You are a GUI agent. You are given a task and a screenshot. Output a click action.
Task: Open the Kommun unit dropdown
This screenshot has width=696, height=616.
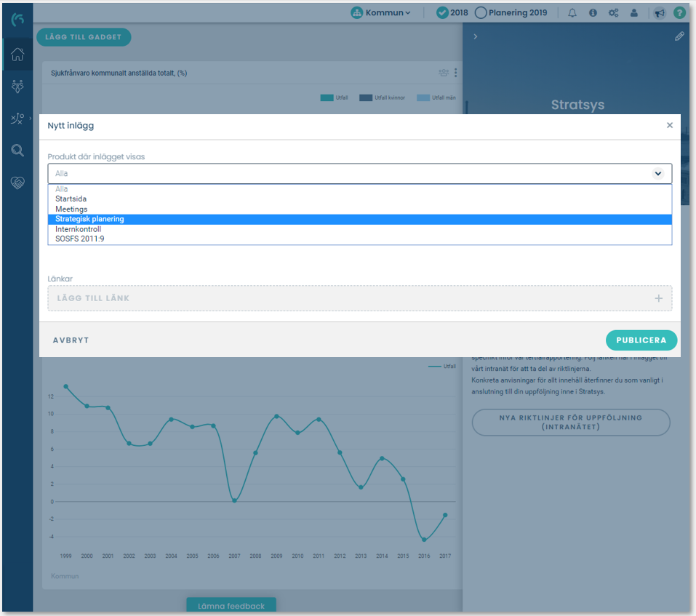point(388,13)
